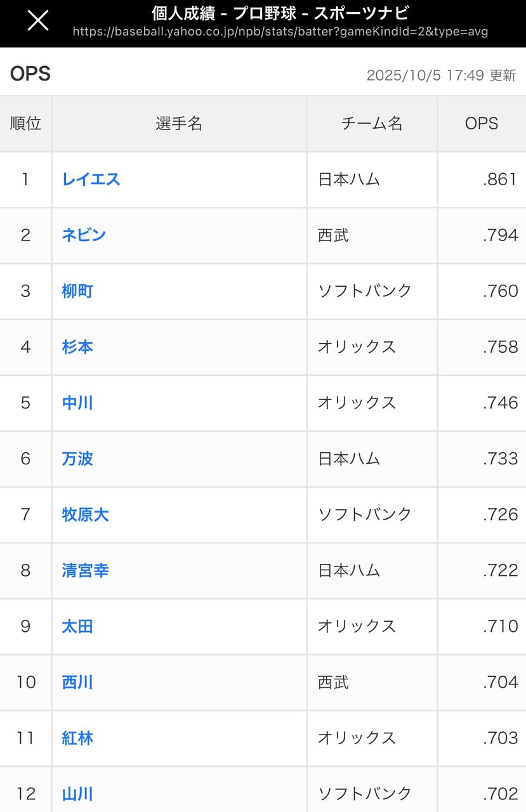Click the チーム名 column header
The image size is (526, 812).
point(372,124)
